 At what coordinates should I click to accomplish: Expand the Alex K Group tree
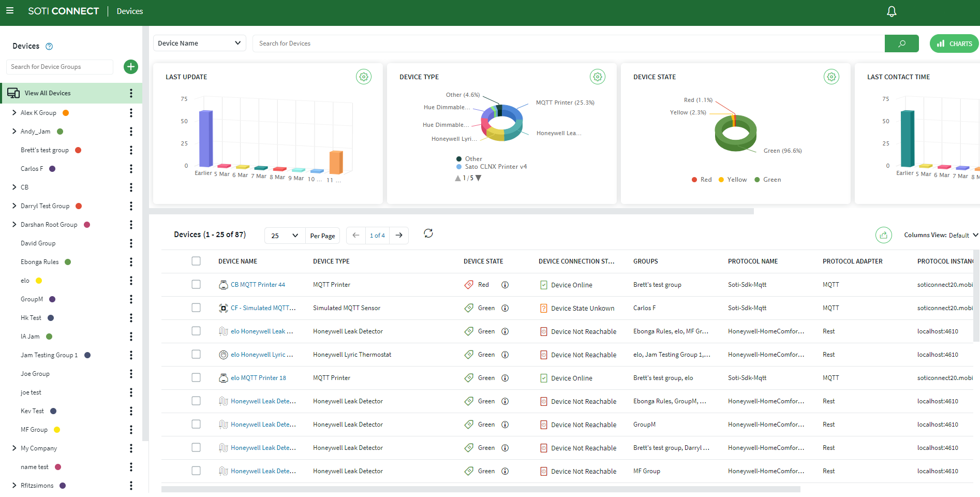tap(14, 113)
